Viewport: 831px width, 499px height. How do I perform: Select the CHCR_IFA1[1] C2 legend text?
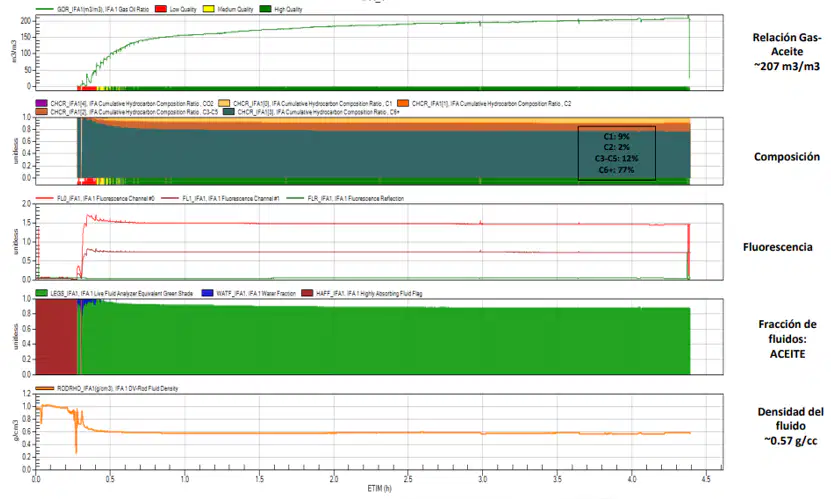tap(492, 104)
